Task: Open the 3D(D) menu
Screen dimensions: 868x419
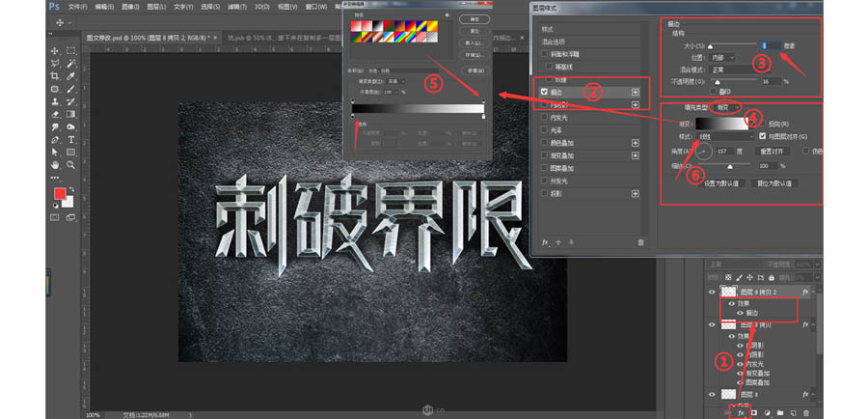Action: [x=261, y=7]
